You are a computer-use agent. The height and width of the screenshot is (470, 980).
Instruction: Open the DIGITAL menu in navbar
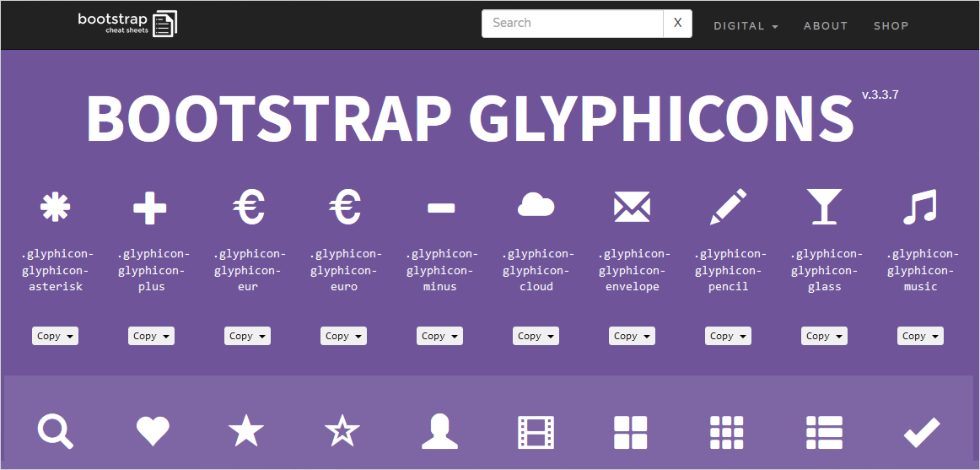point(746,25)
